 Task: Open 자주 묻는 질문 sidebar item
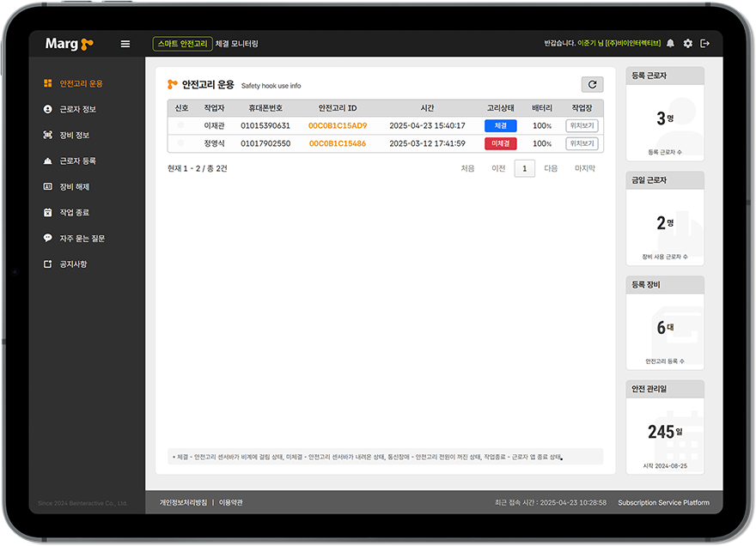(x=82, y=238)
